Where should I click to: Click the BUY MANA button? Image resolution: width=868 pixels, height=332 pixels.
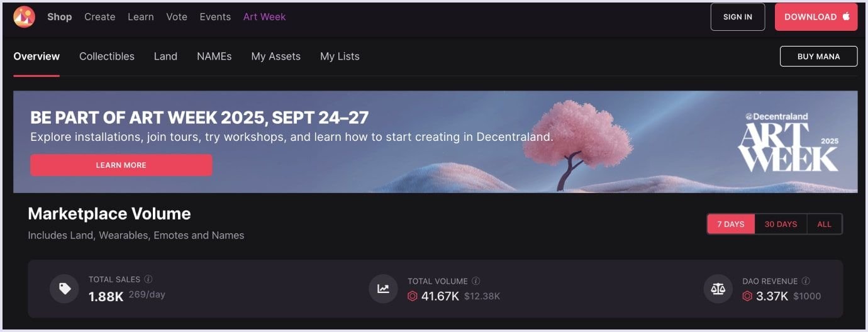(x=818, y=57)
